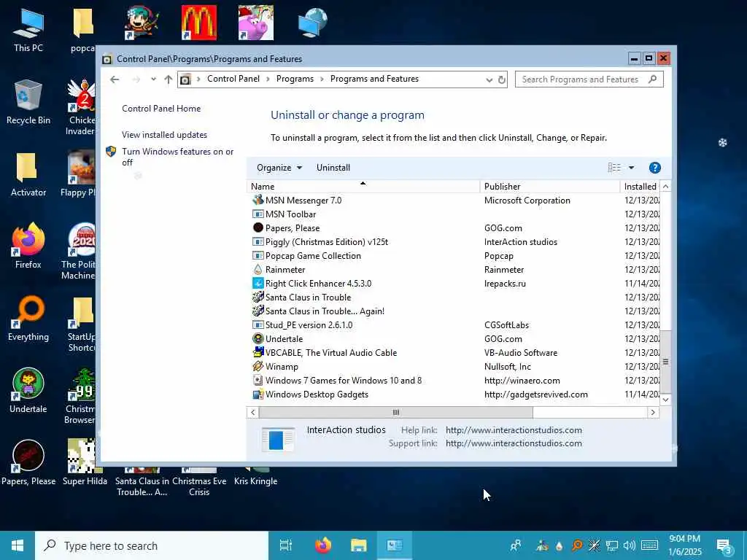The height and width of the screenshot is (560, 747).
Task: Click the horizontal scrollbar thumb
Action: 395,413
